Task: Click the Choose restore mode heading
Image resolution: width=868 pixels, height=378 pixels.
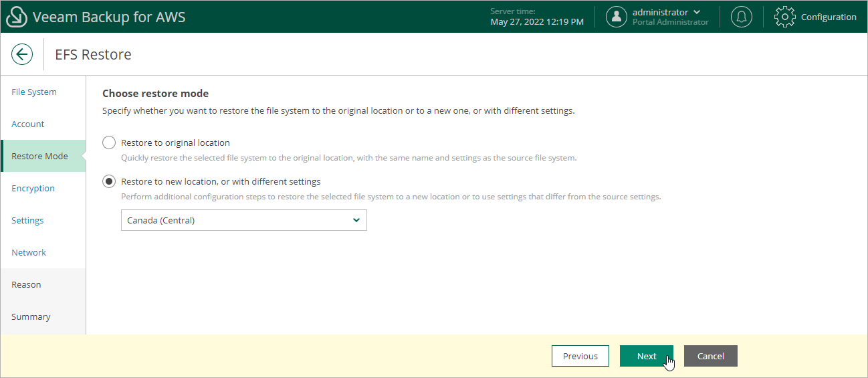Action: (155, 94)
